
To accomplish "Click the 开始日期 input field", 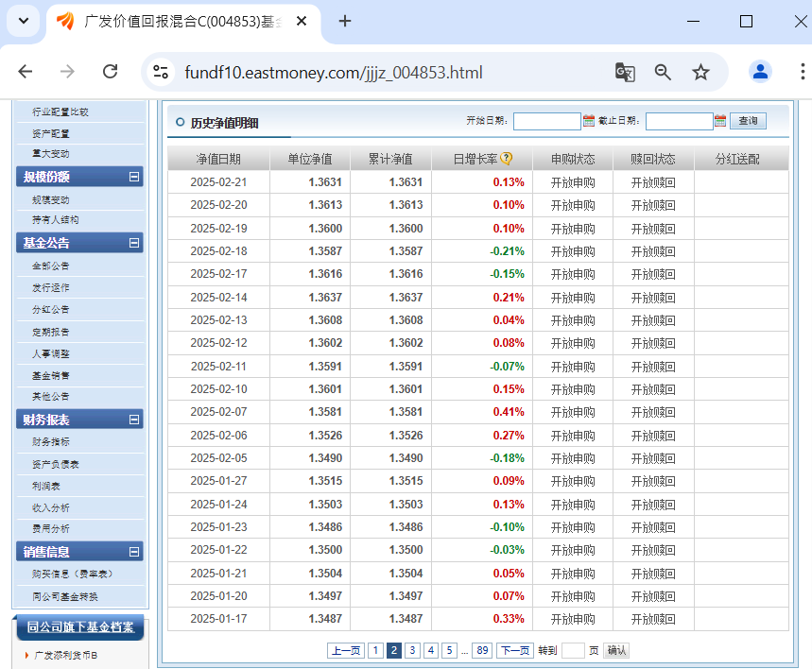I will tap(547, 121).
